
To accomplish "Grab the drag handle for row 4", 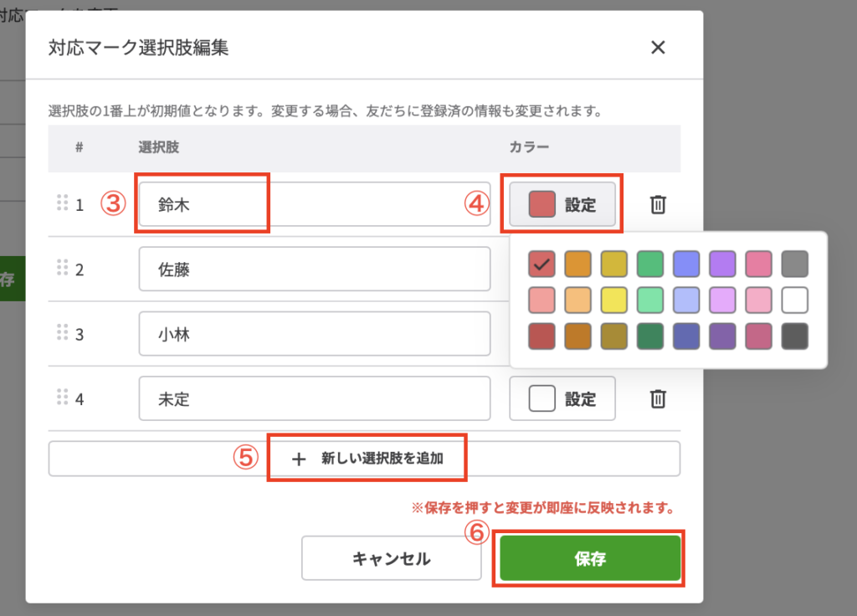I will [x=62, y=398].
